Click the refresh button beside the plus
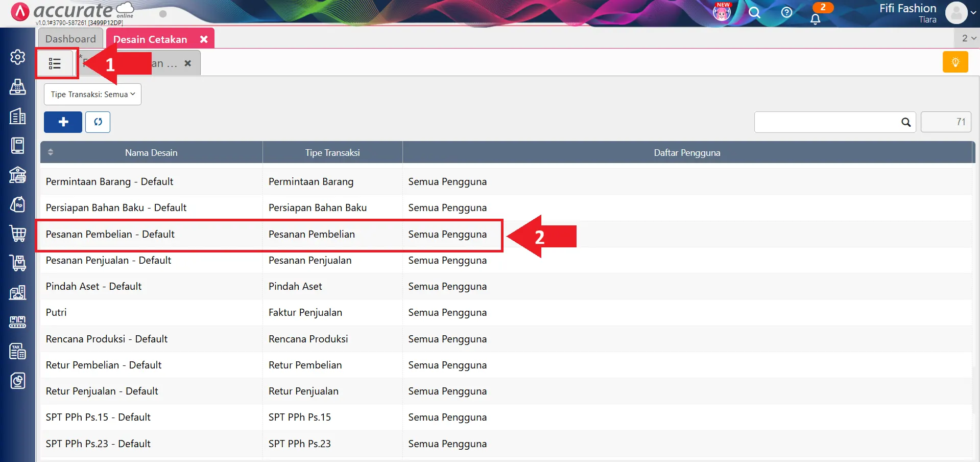 click(98, 122)
